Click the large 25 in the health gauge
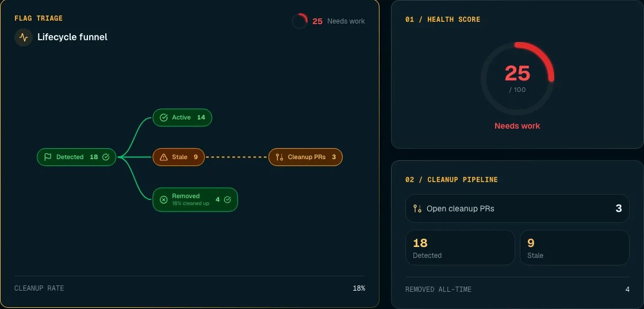The height and width of the screenshot is (309, 644). click(x=517, y=74)
